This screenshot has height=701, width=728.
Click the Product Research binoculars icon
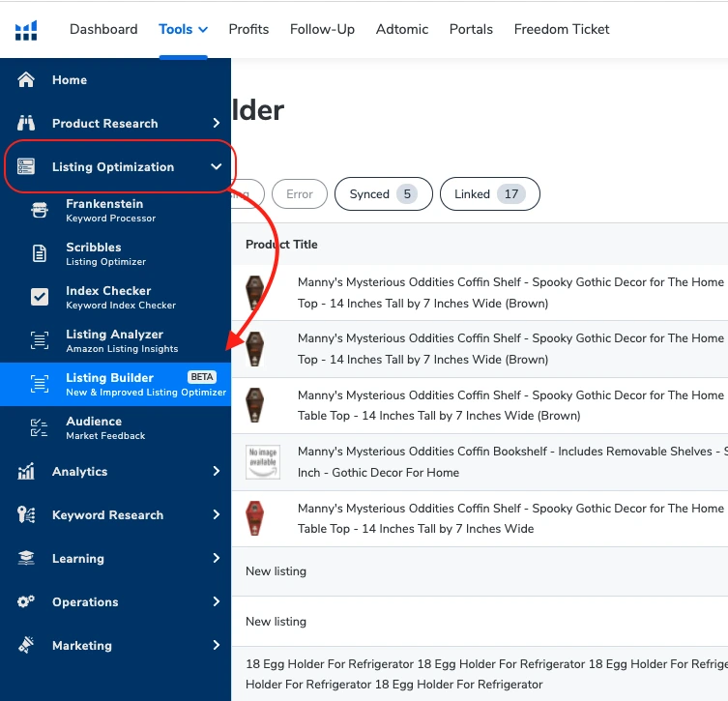[x=27, y=124]
